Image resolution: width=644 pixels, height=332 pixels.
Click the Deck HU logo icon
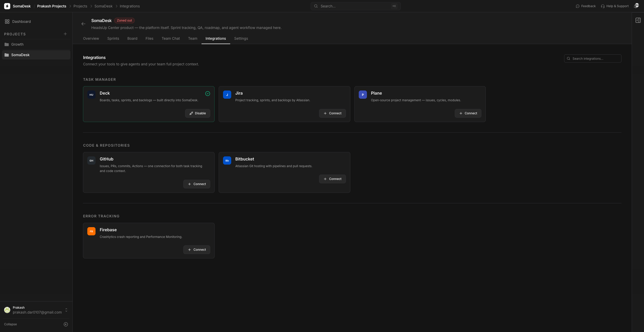[x=91, y=95]
